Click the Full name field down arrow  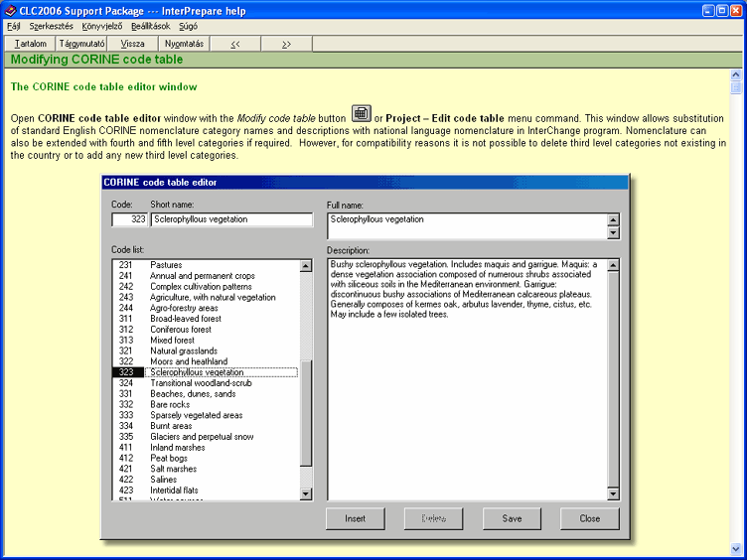click(613, 233)
